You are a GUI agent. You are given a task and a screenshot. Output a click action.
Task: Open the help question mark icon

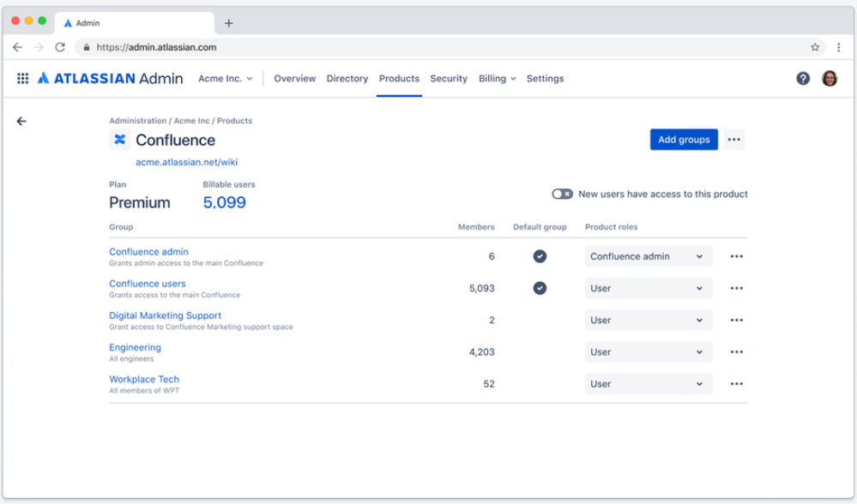(x=802, y=79)
